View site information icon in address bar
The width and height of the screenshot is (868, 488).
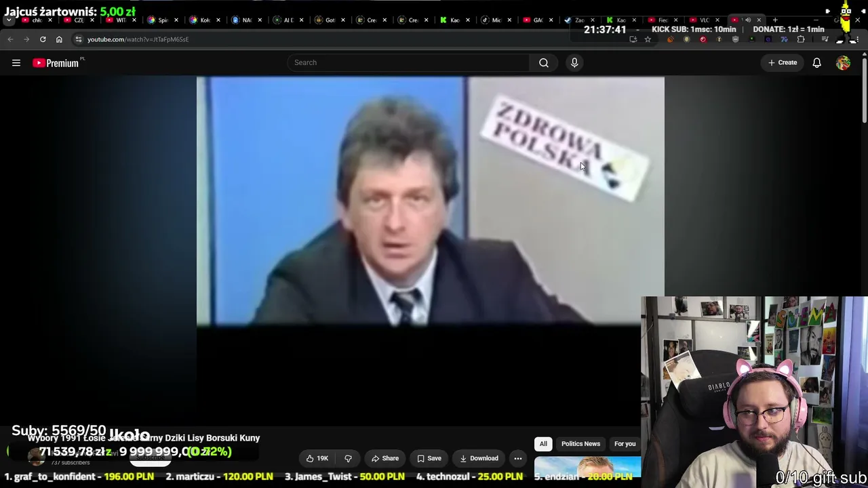click(79, 39)
